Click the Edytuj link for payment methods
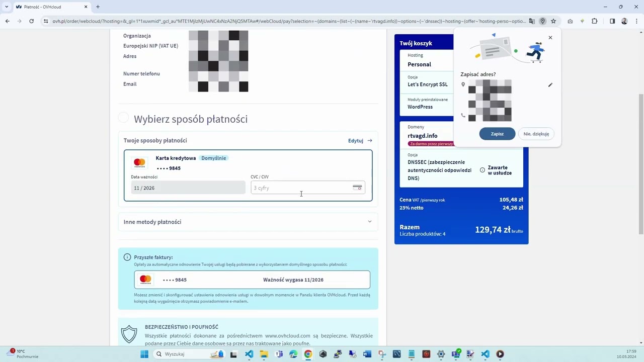This screenshot has height=362, width=644. [360, 141]
